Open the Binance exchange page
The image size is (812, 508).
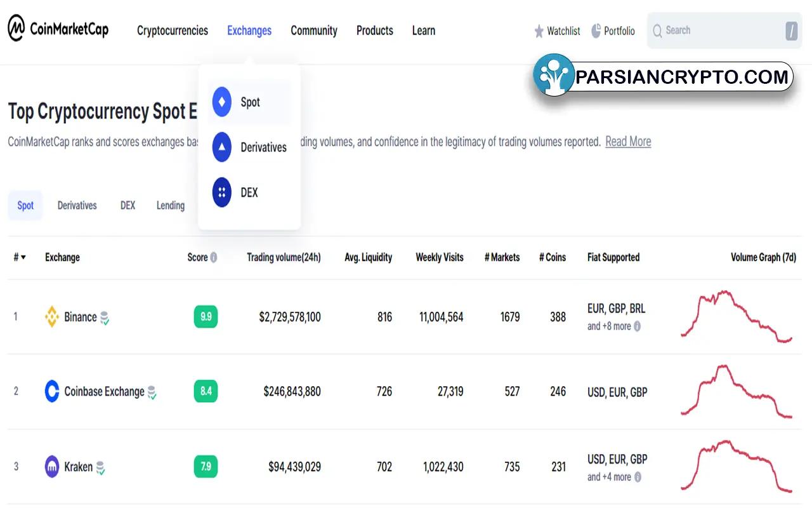click(81, 317)
